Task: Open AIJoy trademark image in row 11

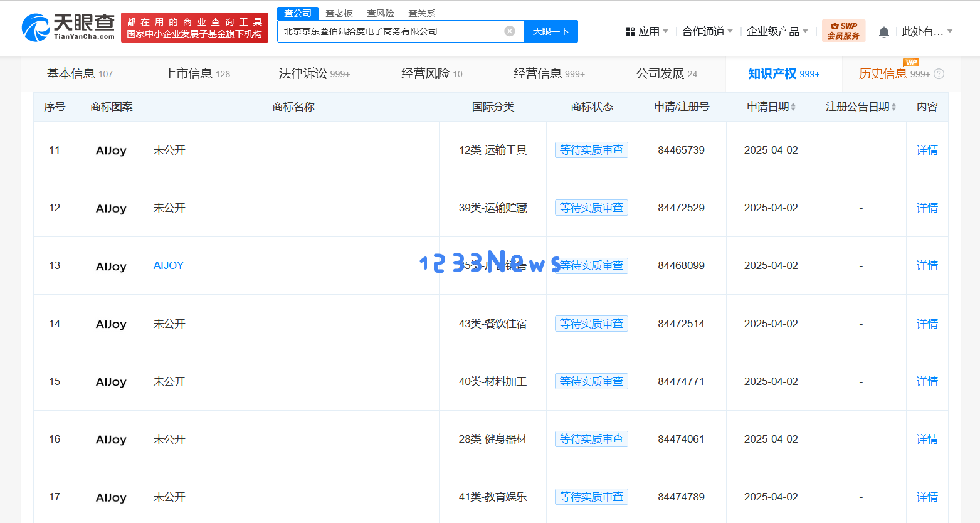Action: pos(111,151)
